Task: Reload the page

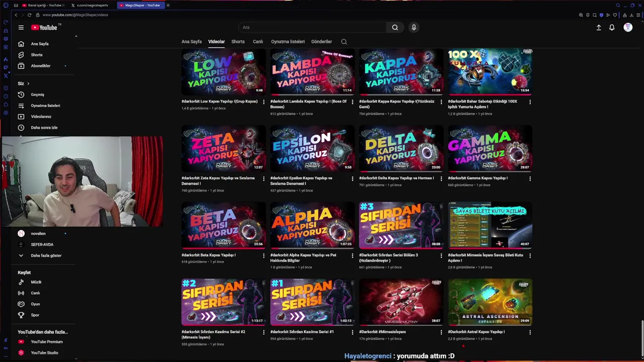Action: 29,15
